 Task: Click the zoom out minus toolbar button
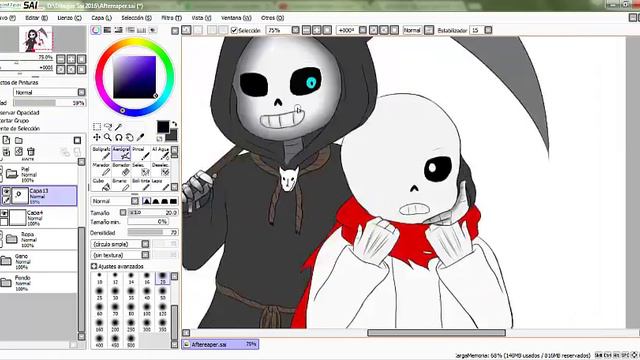[x=307, y=31]
